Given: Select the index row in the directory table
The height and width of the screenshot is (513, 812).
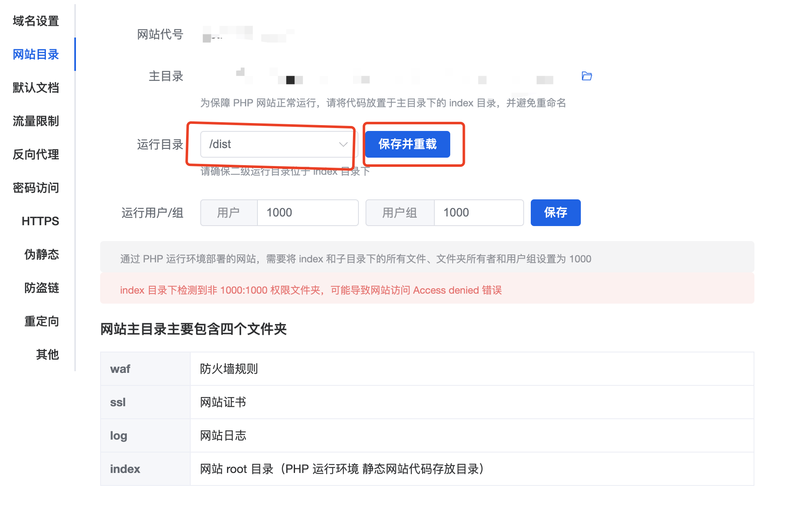Looking at the screenshot, I should point(124,469).
